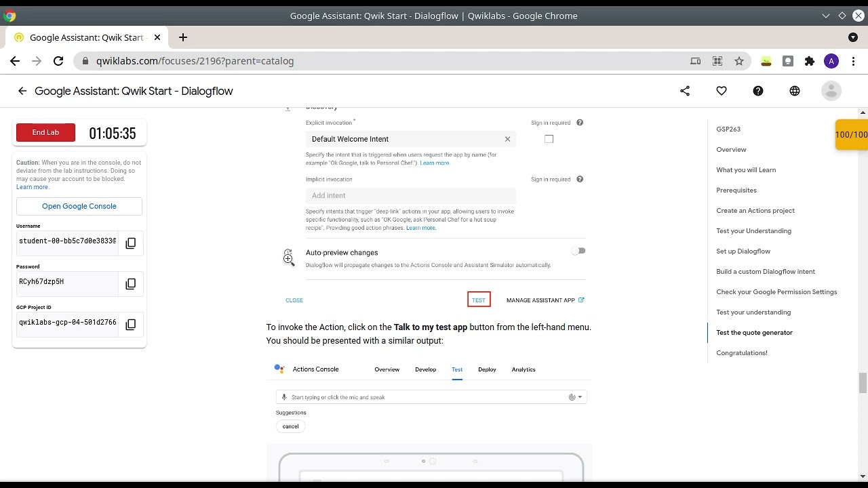
Task: Click the address bar URL
Action: tap(195, 61)
